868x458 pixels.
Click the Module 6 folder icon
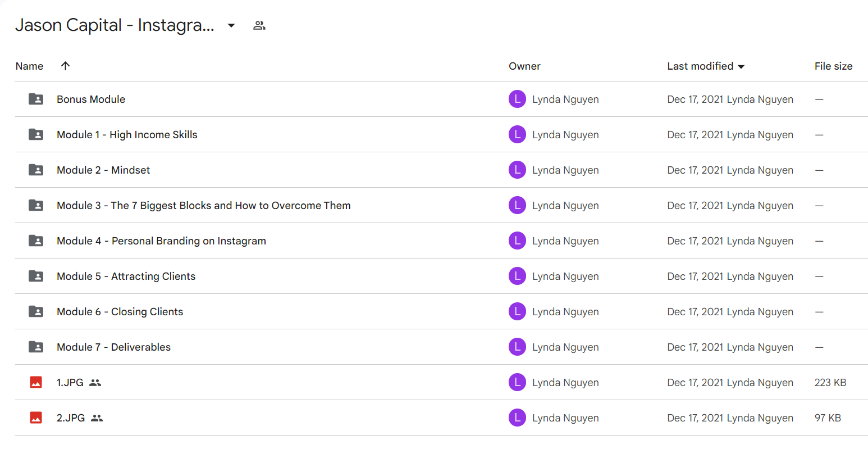pyautogui.click(x=36, y=311)
